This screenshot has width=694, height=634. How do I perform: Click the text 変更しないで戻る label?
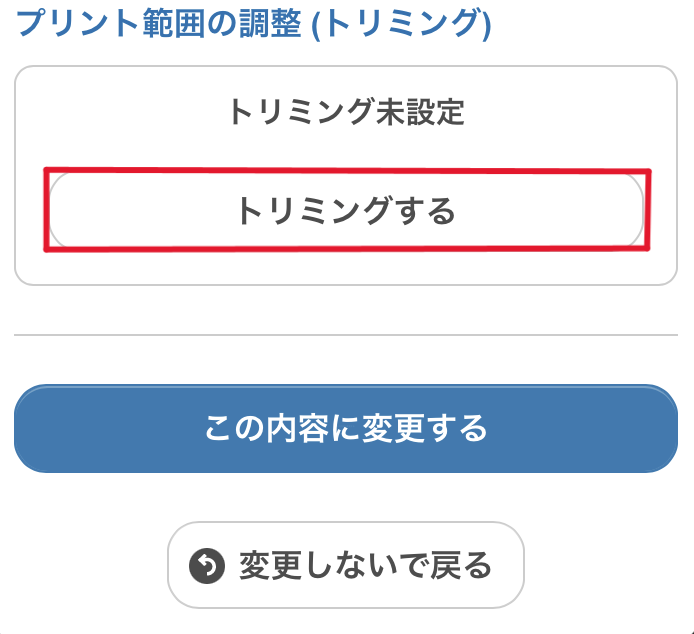[366, 566]
